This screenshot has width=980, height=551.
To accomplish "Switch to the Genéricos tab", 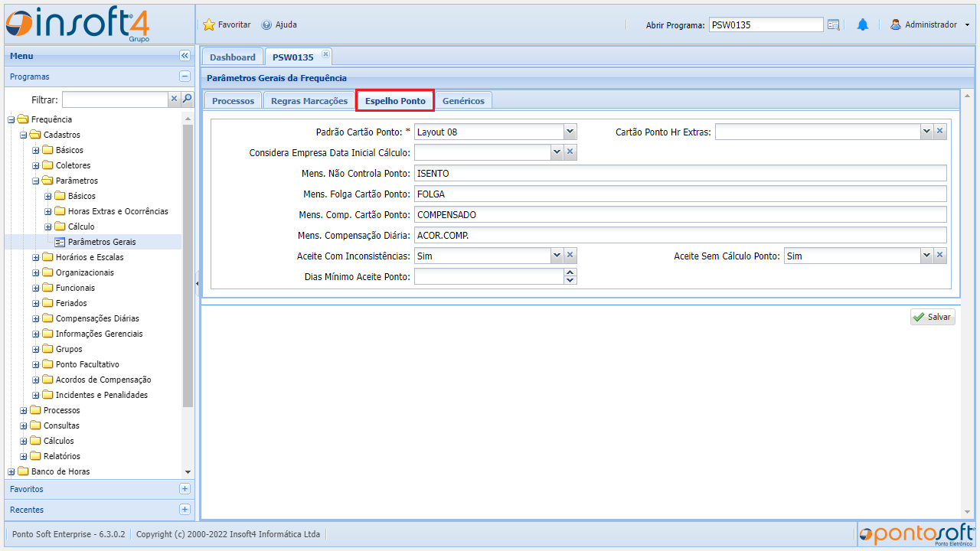I will click(x=463, y=101).
